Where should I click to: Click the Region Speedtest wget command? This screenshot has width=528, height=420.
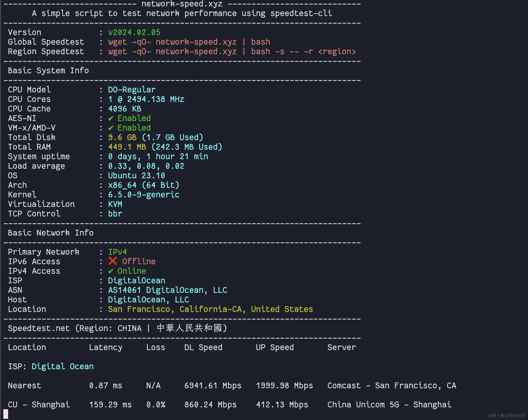232,52
